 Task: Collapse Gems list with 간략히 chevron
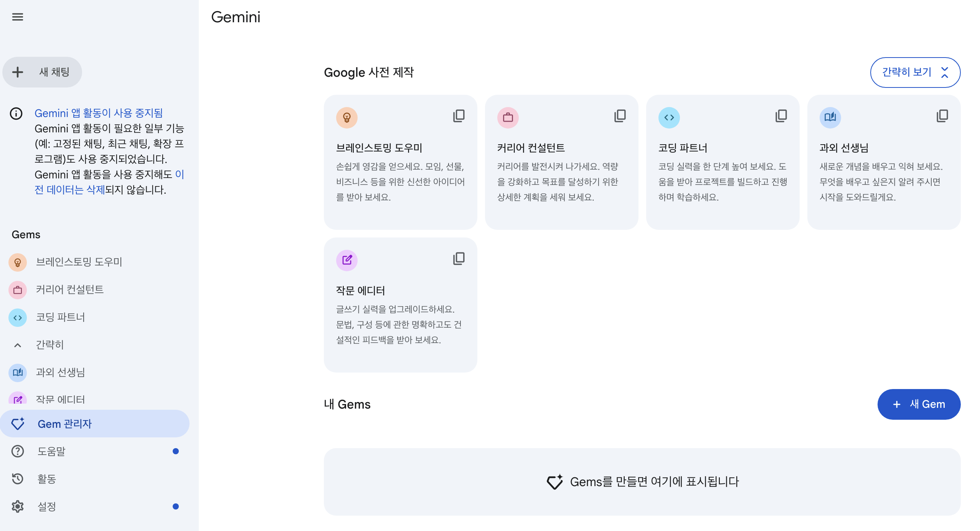[18, 345]
